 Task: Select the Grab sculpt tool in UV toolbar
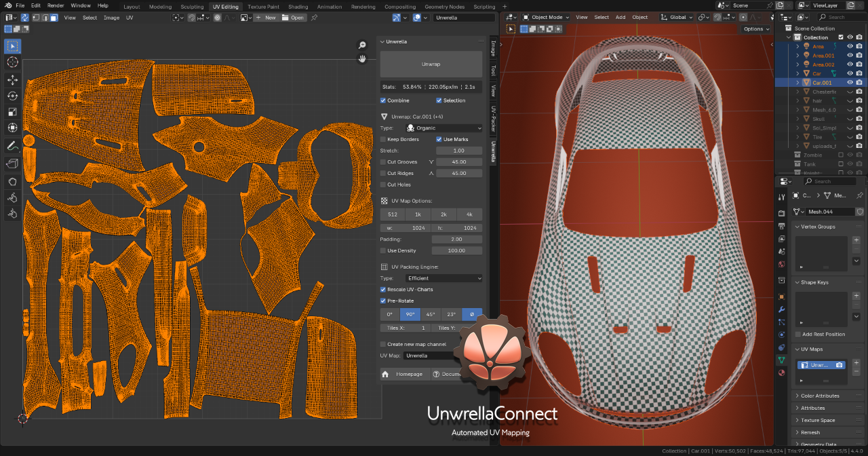tap(12, 181)
